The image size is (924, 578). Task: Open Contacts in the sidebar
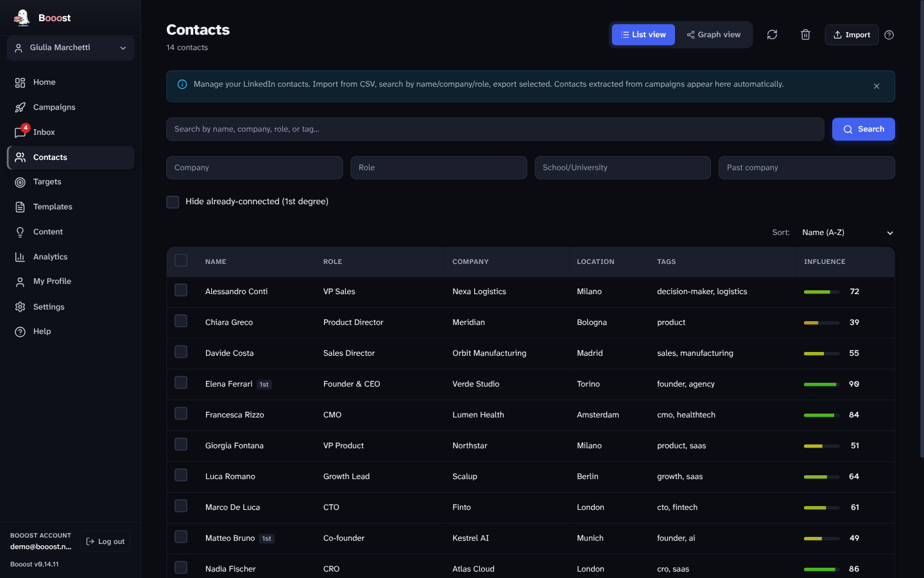point(71,157)
